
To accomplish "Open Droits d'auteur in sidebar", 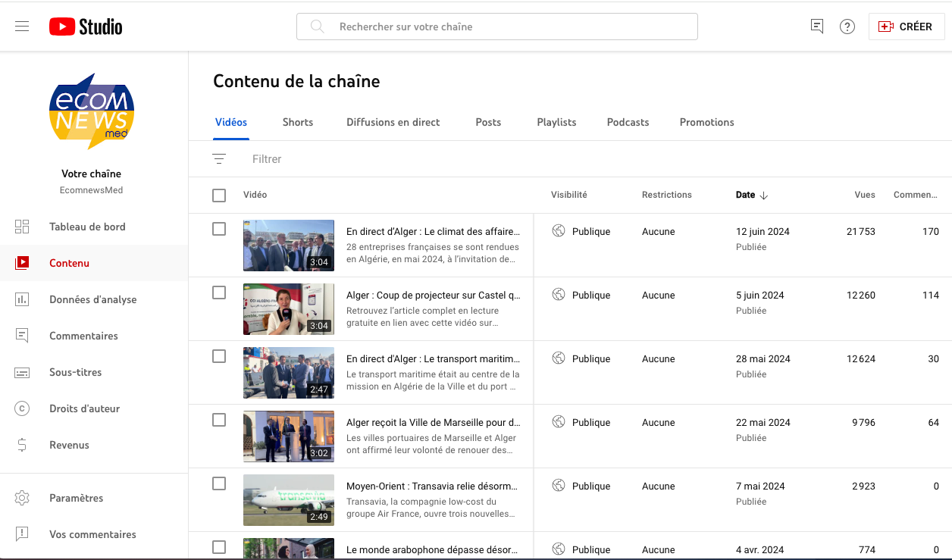I will pyautogui.click(x=84, y=408).
